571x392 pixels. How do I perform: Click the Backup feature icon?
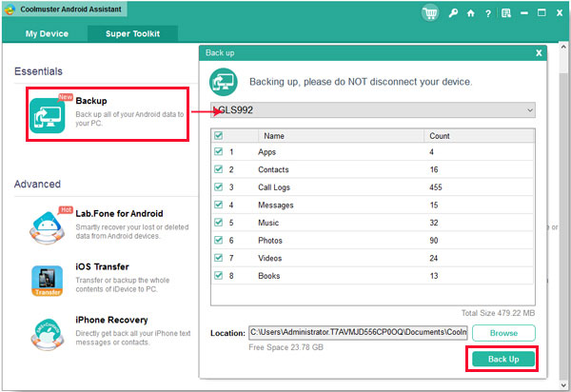coord(48,115)
